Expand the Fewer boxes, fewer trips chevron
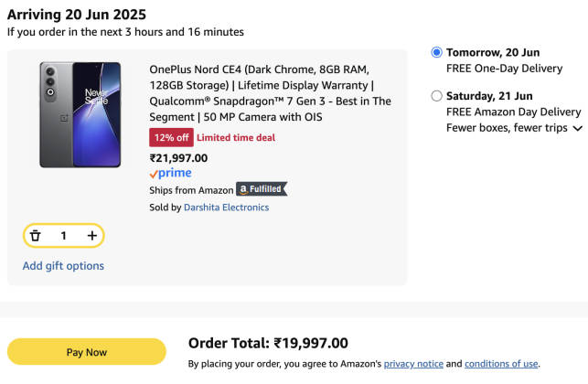Viewport: 588px width, 384px height. pos(577,129)
